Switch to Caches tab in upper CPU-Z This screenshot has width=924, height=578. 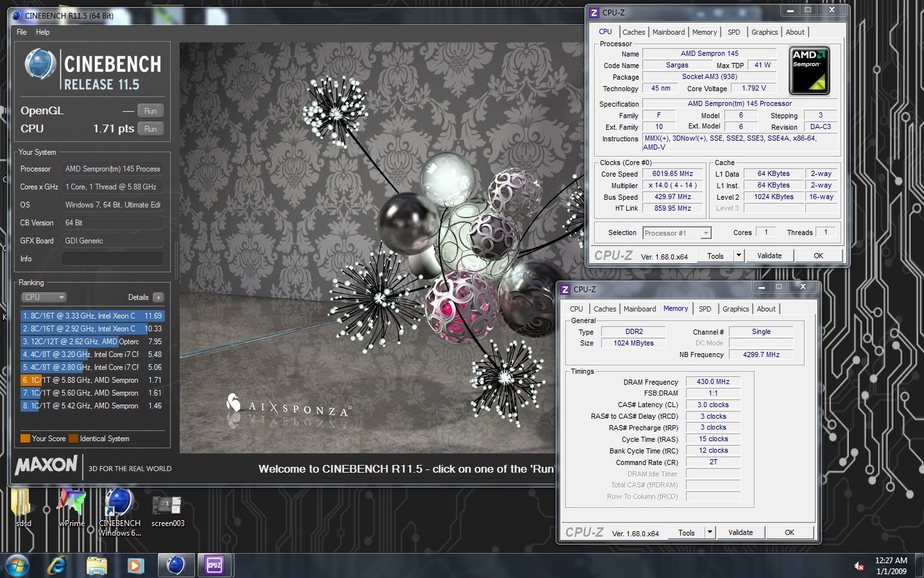click(633, 32)
